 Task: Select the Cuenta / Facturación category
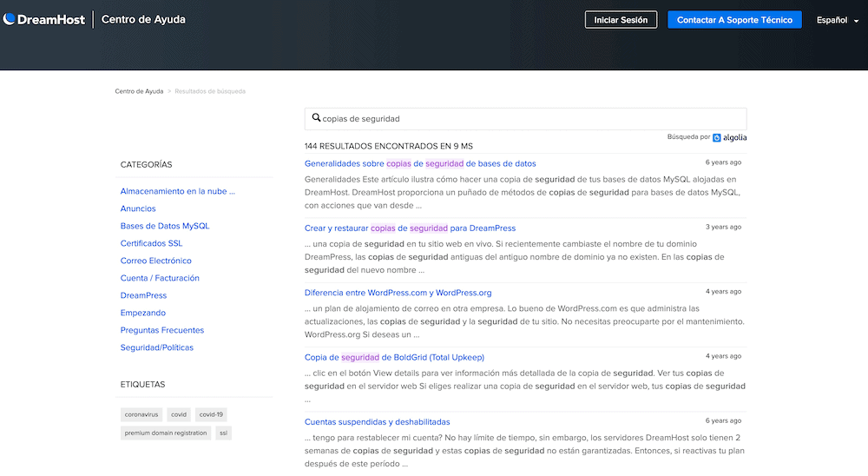pyautogui.click(x=160, y=278)
